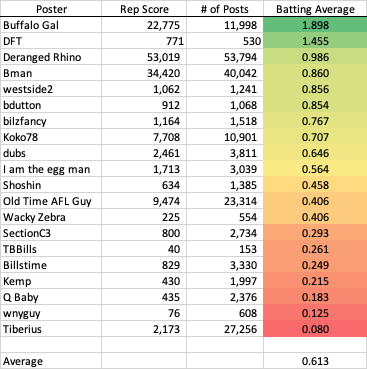Select the Average row label cell
Image resolution: width=367 pixels, height=369 pixels.
51,361
